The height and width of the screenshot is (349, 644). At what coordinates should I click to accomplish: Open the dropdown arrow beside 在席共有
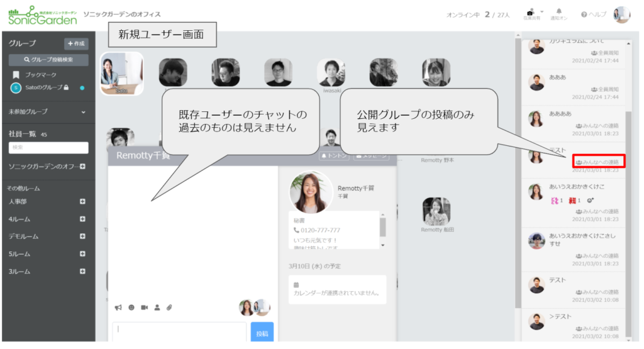click(541, 11)
